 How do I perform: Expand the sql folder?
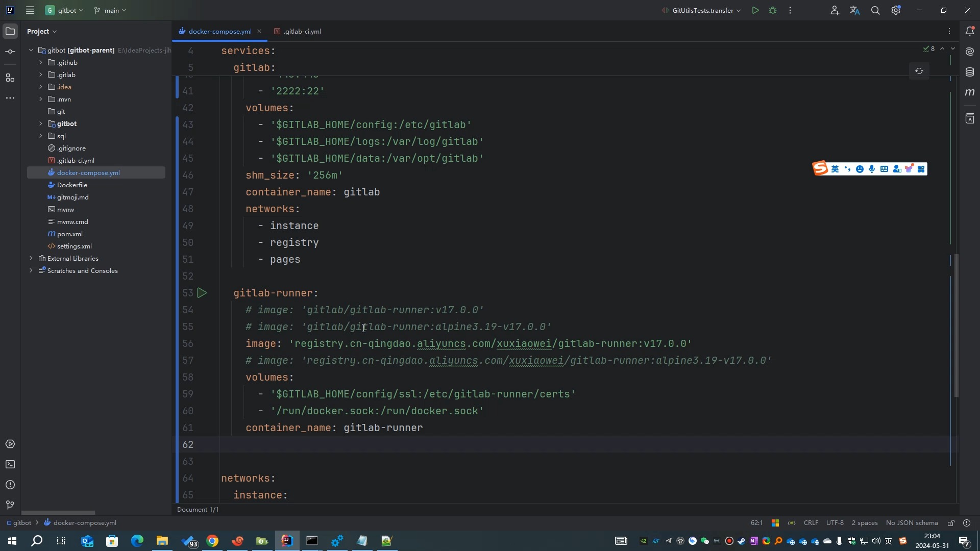pyautogui.click(x=41, y=136)
